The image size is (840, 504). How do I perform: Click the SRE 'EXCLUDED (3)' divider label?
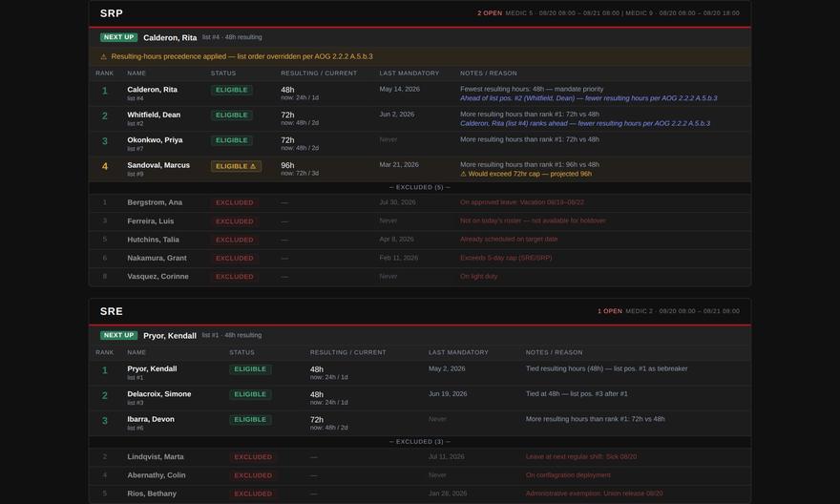420,442
